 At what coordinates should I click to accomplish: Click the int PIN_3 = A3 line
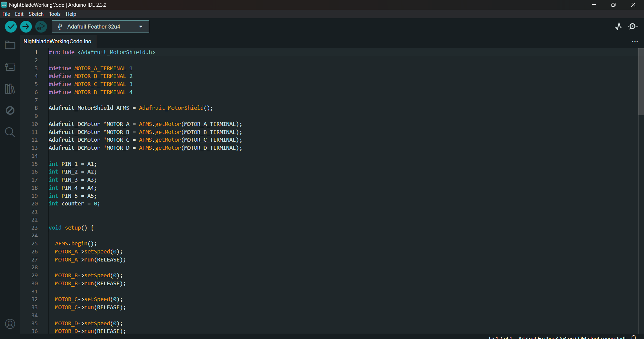click(73, 180)
